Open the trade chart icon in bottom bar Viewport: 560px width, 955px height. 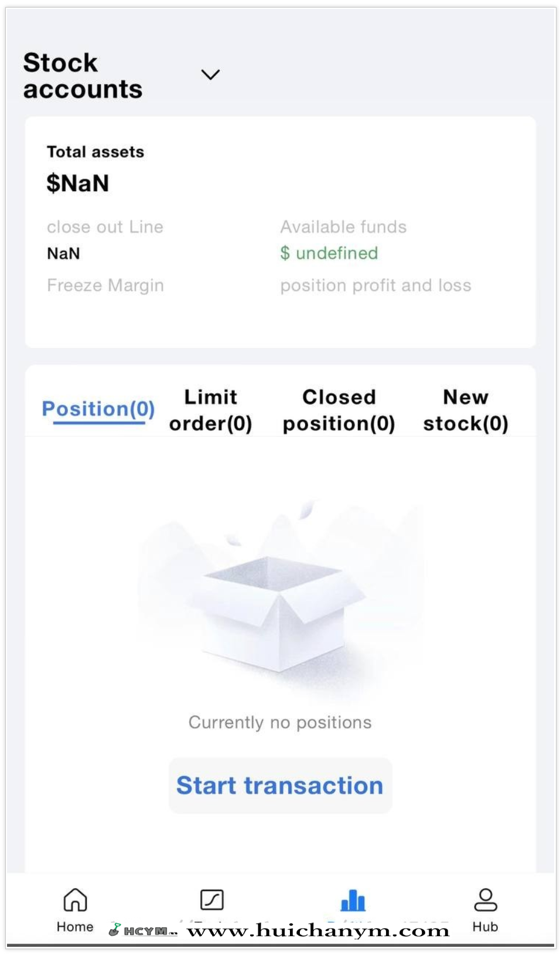point(212,899)
